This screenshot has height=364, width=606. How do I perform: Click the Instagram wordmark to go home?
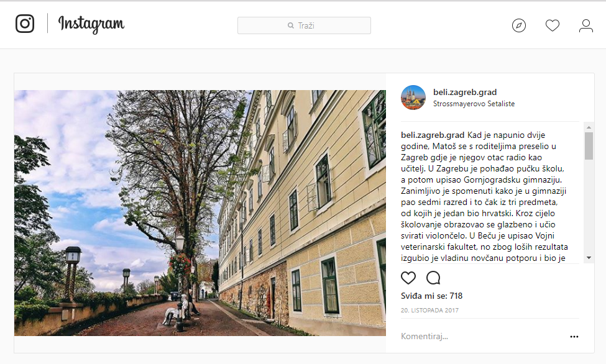pyautogui.click(x=91, y=24)
